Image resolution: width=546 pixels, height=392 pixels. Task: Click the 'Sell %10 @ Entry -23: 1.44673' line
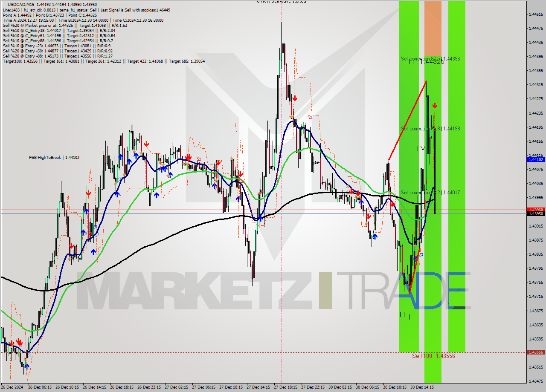(x=57, y=46)
